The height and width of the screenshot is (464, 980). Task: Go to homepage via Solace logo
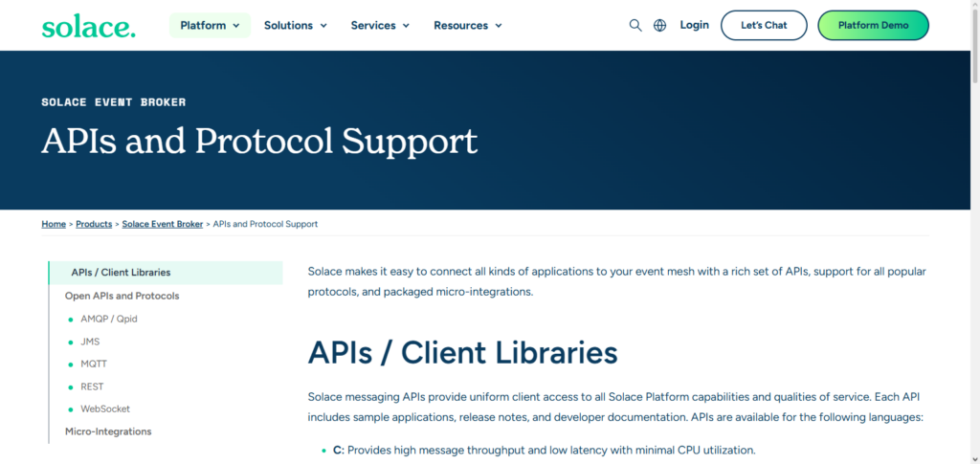coord(88,26)
